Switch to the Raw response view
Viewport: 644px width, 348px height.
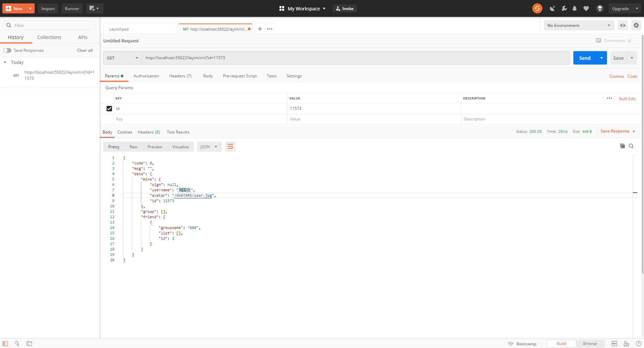tap(134, 147)
